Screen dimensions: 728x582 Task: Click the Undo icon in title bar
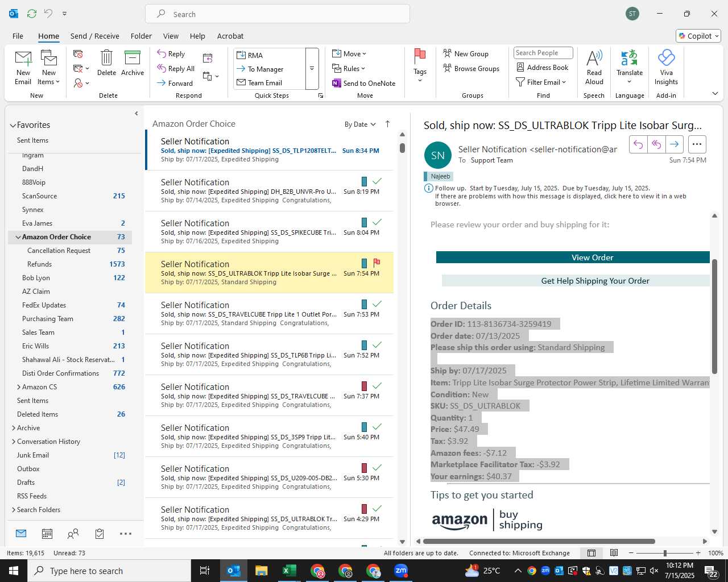tap(48, 13)
